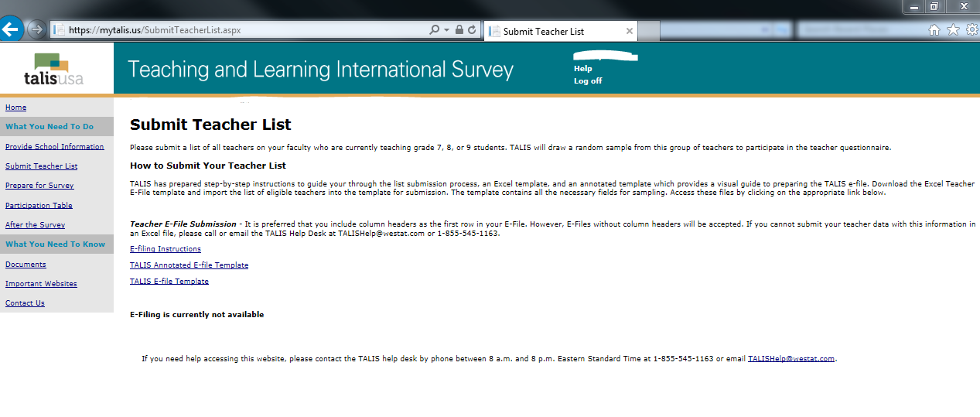Click the What You Need To Know heading
The image size is (980, 417).
[55, 244]
